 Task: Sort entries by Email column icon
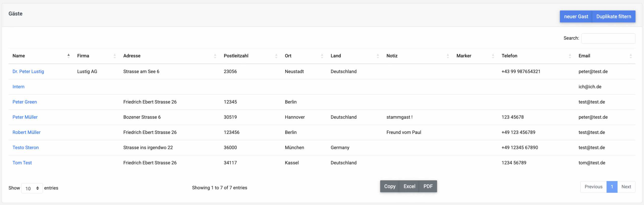point(630,56)
